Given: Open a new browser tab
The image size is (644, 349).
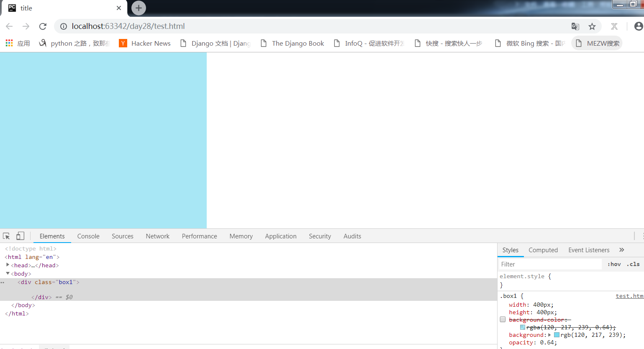Looking at the screenshot, I should [139, 8].
